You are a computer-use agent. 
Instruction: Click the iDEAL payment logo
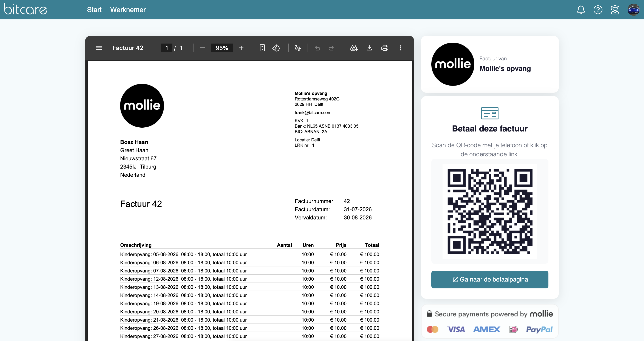(x=513, y=330)
